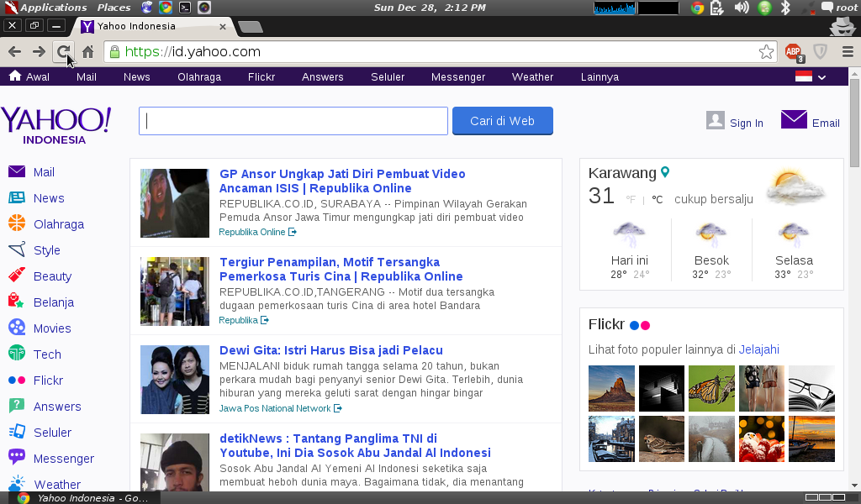This screenshot has height=504, width=861.
Task: Open the Jawa Pos National Network source link
Action: coord(280,408)
